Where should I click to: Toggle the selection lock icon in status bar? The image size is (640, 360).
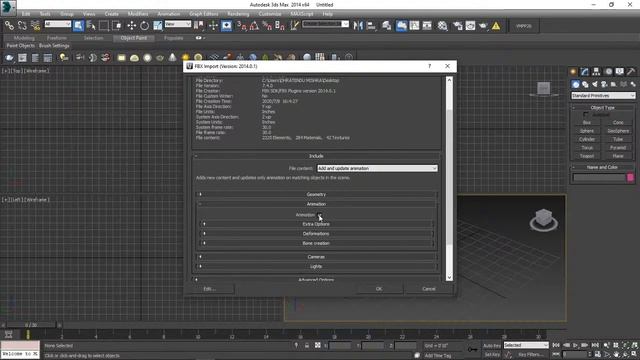point(307,345)
